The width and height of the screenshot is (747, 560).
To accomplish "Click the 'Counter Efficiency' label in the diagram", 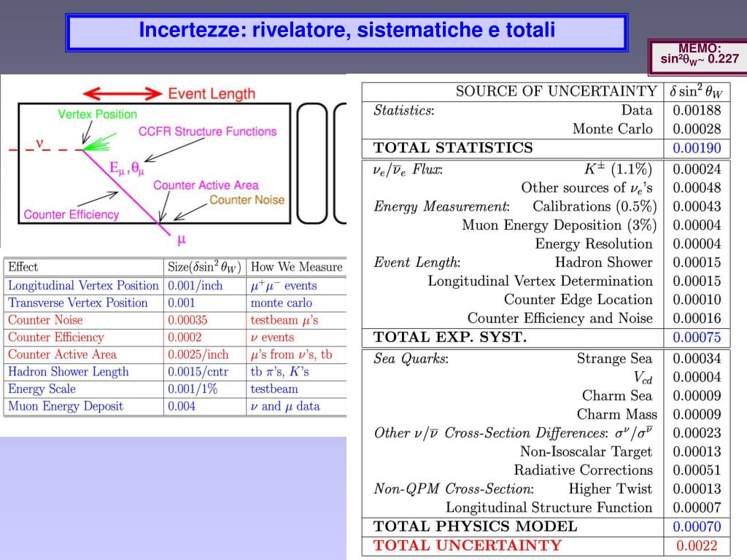I will point(71,215).
